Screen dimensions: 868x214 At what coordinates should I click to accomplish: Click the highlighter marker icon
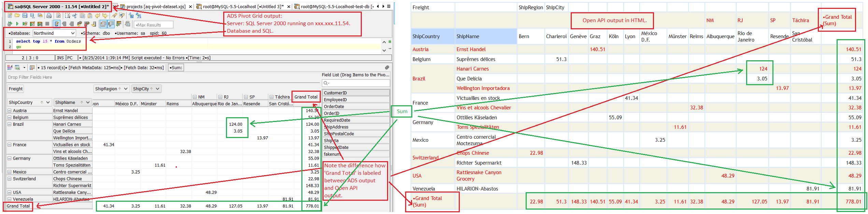114,15
